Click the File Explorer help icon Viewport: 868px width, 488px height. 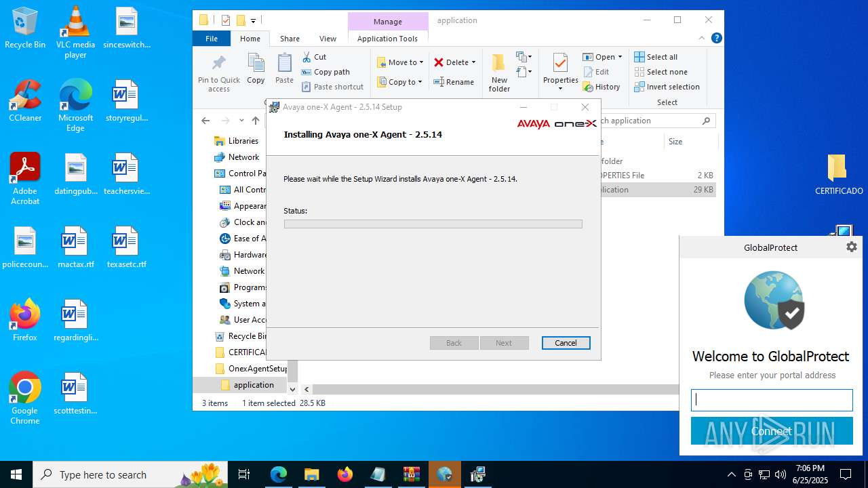pos(716,39)
